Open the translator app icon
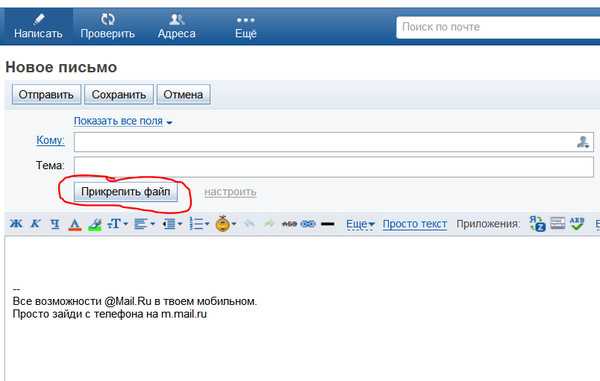This screenshot has width=600, height=381. 537,224
